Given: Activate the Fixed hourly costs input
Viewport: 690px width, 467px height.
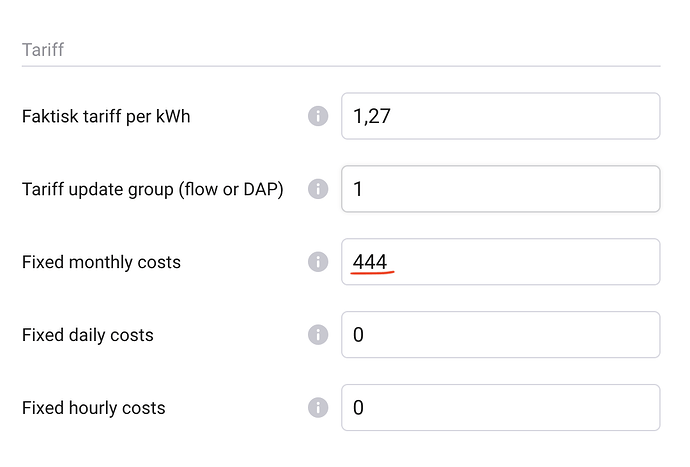Looking at the screenshot, I should [x=500, y=408].
